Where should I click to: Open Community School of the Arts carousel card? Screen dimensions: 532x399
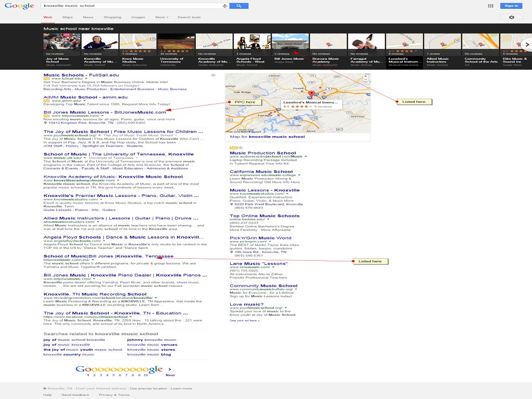tap(481, 50)
